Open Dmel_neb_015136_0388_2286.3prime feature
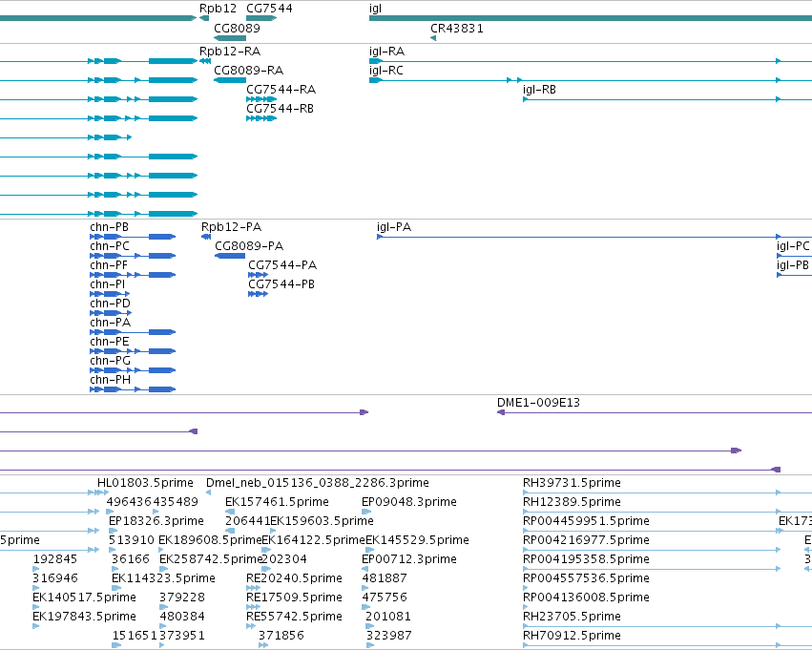812x650 pixels. (209, 493)
